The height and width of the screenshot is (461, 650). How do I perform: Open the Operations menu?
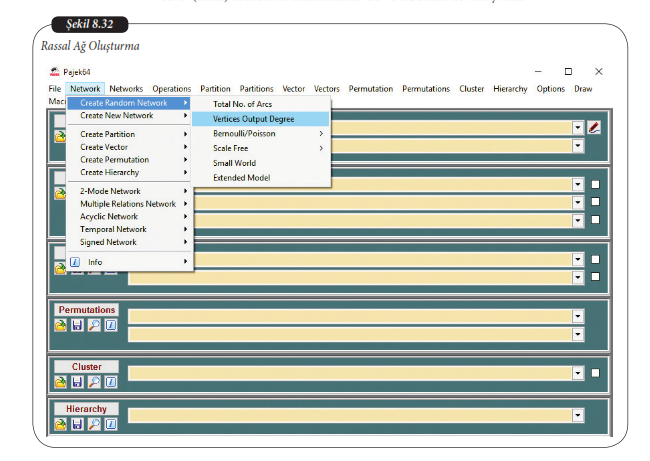click(171, 89)
